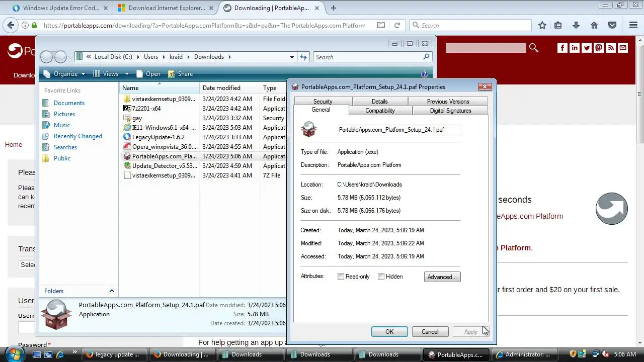Click website search magnifier icon
This screenshot has height=362, width=644.
click(x=534, y=48)
